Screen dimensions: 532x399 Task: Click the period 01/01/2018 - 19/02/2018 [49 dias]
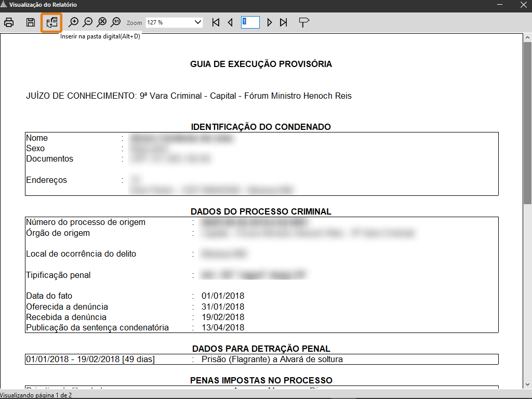tap(90, 360)
